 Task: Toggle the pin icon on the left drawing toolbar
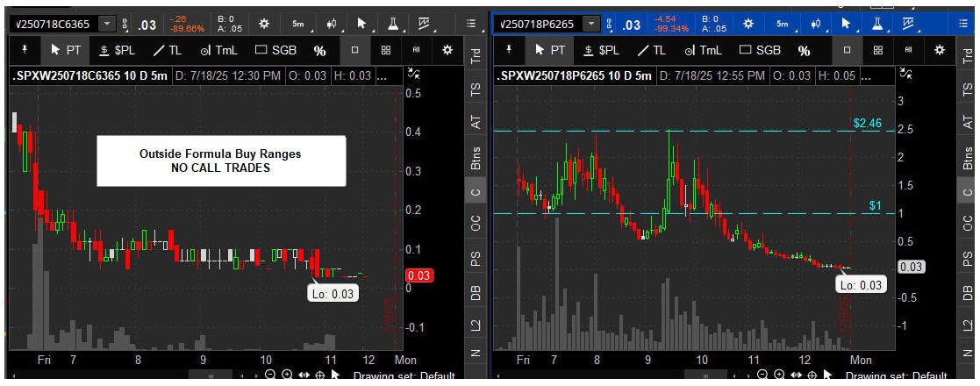[x=25, y=50]
